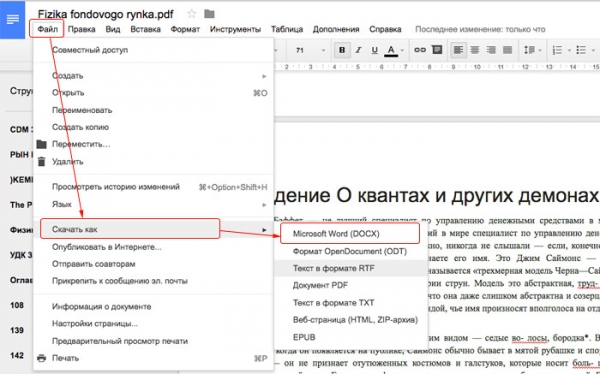
Task: Select Прикрепить к сообщению эл. почты
Action: 153,281
